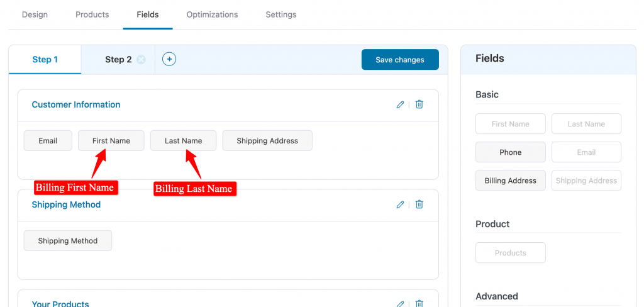Pick Billing Address from the Basic fields panel

(x=511, y=181)
